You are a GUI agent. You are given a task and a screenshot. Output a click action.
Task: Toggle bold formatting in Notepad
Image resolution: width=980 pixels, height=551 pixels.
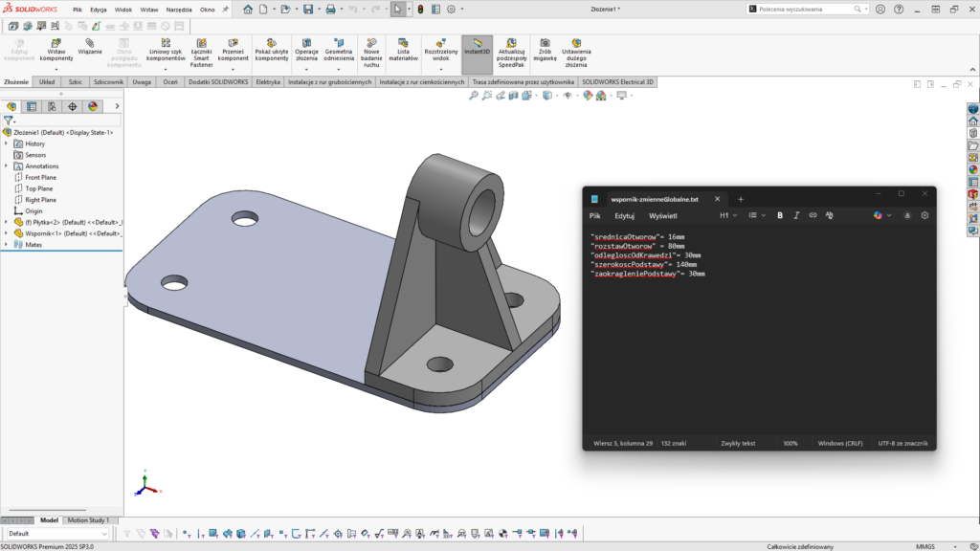780,215
